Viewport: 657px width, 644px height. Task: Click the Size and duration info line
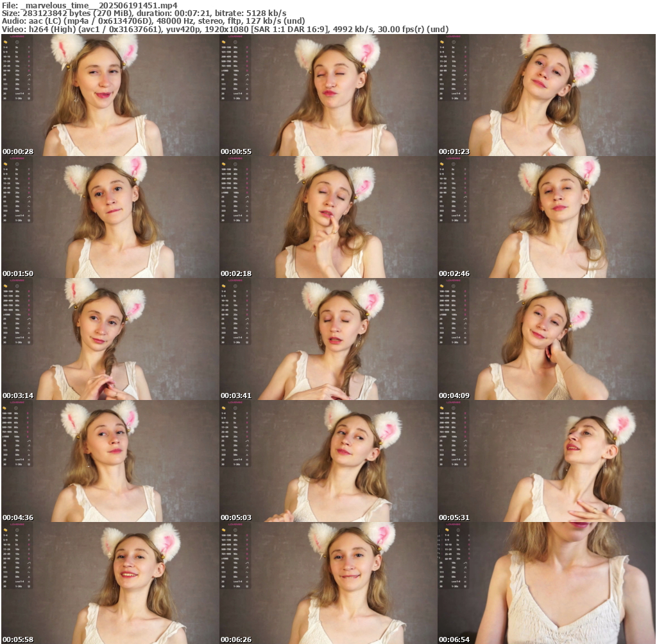pyautogui.click(x=144, y=13)
